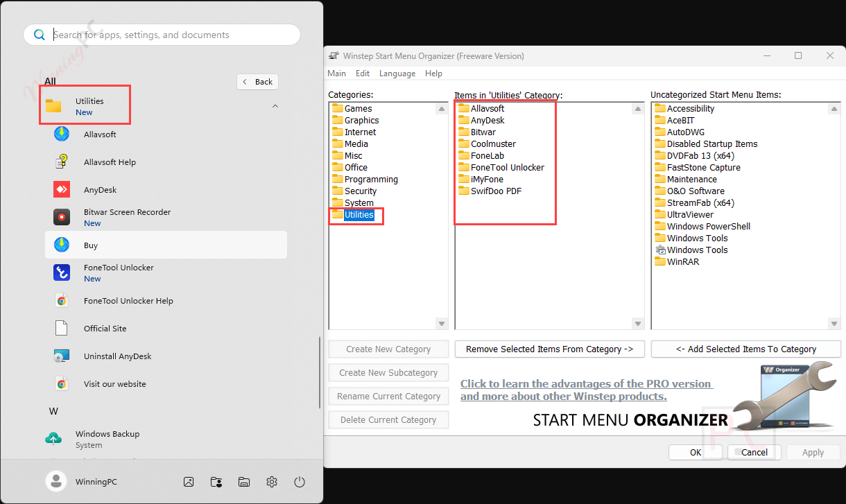The image size is (846, 504).
Task: Select the Programming category folder
Action: [365, 179]
